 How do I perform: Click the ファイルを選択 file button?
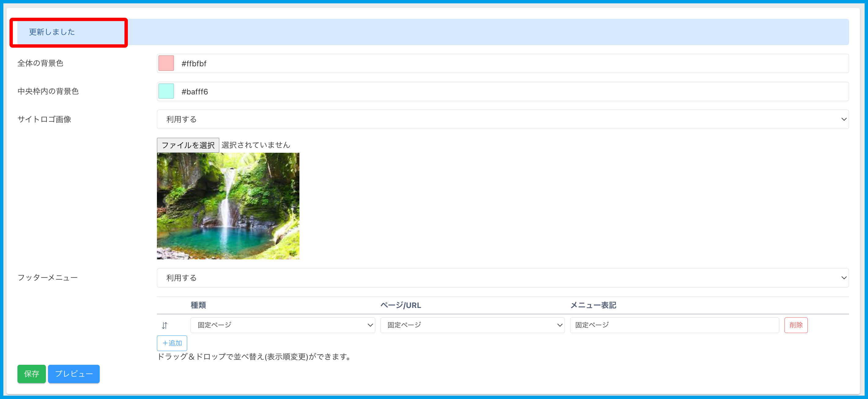[188, 145]
